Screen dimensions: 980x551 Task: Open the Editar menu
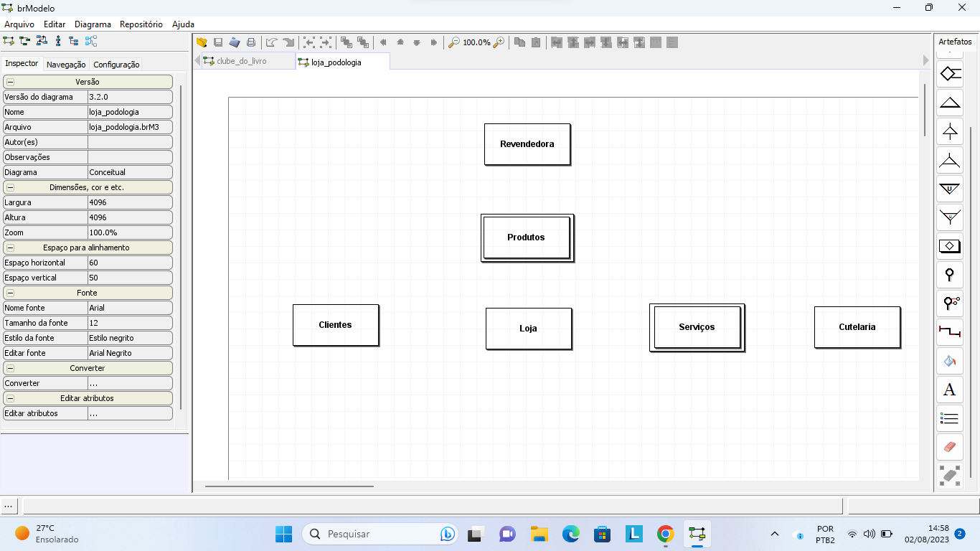pos(55,24)
